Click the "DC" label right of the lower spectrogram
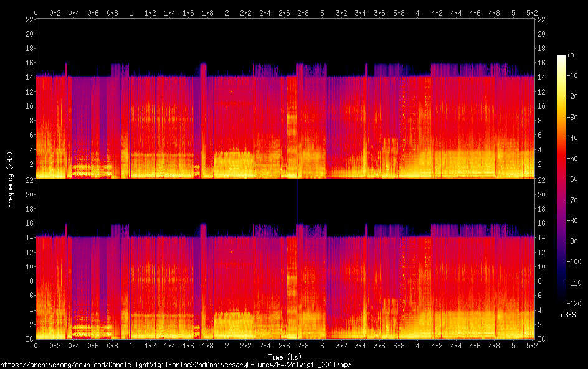 [541, 339]
